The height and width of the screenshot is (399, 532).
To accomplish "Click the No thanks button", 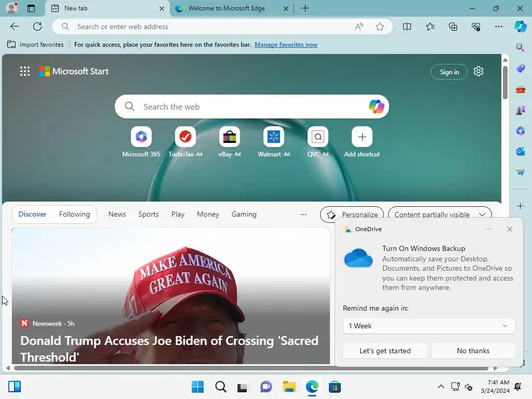I will pyautogui.click(x=473, y=351).
